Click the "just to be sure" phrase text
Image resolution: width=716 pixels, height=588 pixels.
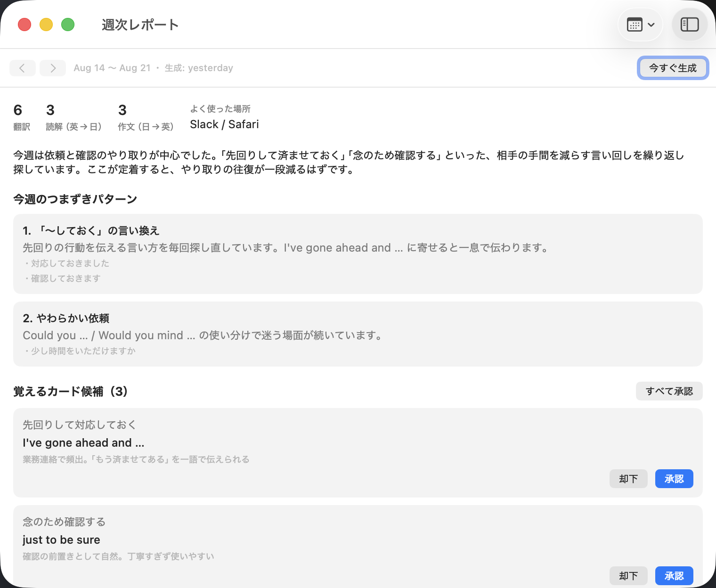coord(61,540)
